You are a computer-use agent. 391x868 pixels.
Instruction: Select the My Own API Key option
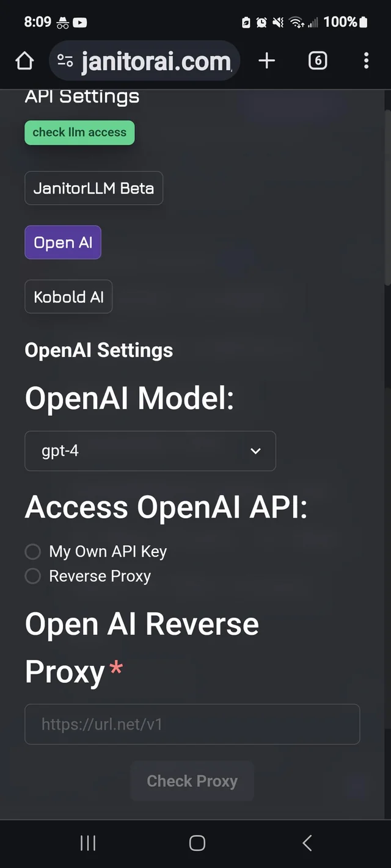tap(33, 552)
